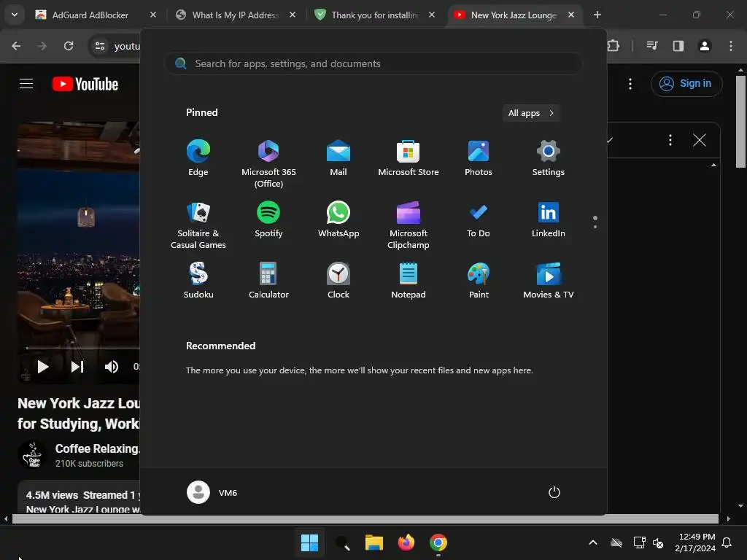Image resolution: width=747 pixels, height=560 pixels.
Task: Open Settings from pinned apps
Action: click(x=549, y=158)
